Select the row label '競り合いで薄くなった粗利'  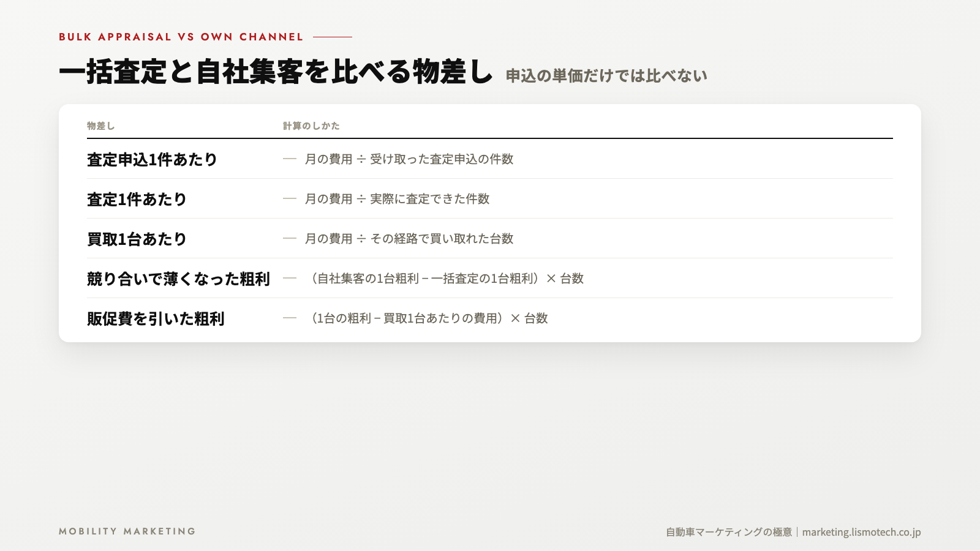coord(178,279)
